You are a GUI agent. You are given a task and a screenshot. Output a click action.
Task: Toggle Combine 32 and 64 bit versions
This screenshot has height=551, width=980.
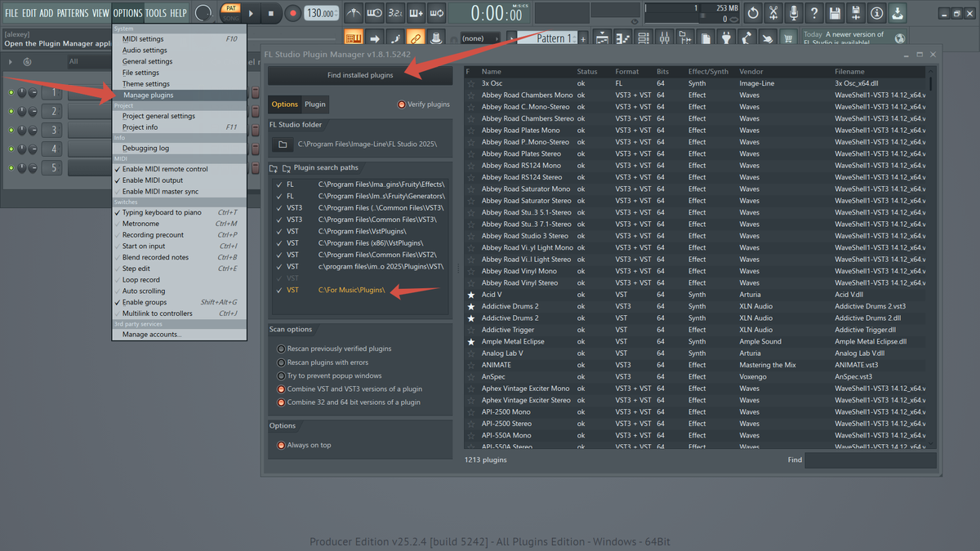click(281, 402)
